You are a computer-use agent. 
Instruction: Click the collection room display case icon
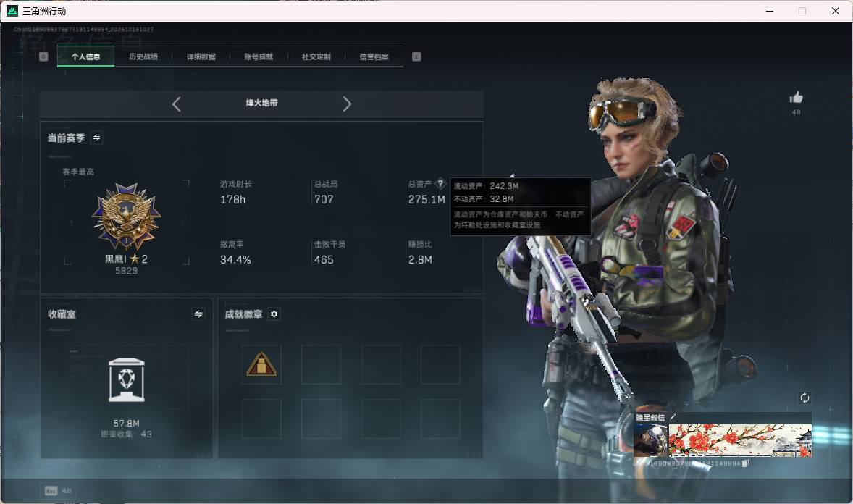click(x=126, y=380)
